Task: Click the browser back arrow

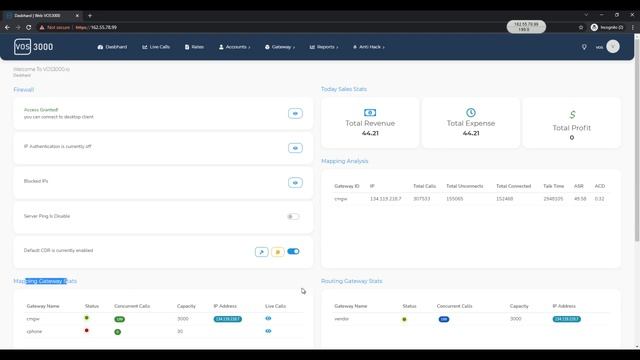Action: click(7, 27)
